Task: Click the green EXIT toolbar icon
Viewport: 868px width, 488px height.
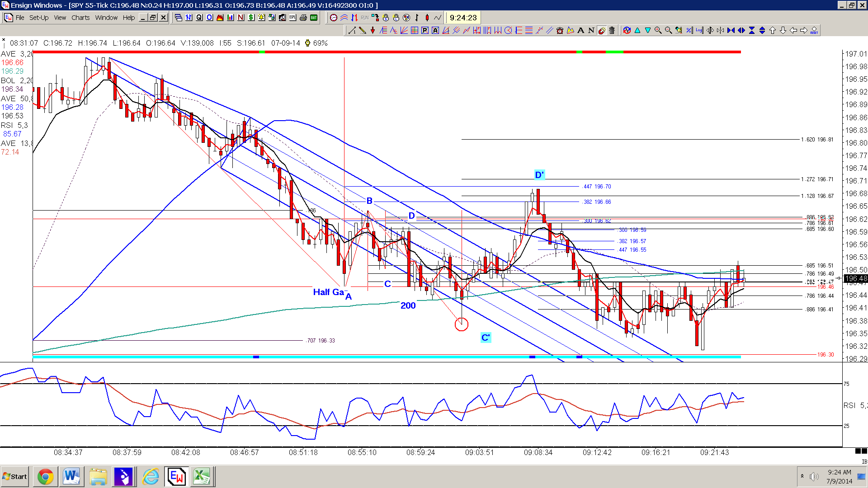Action: click(314, 18)
